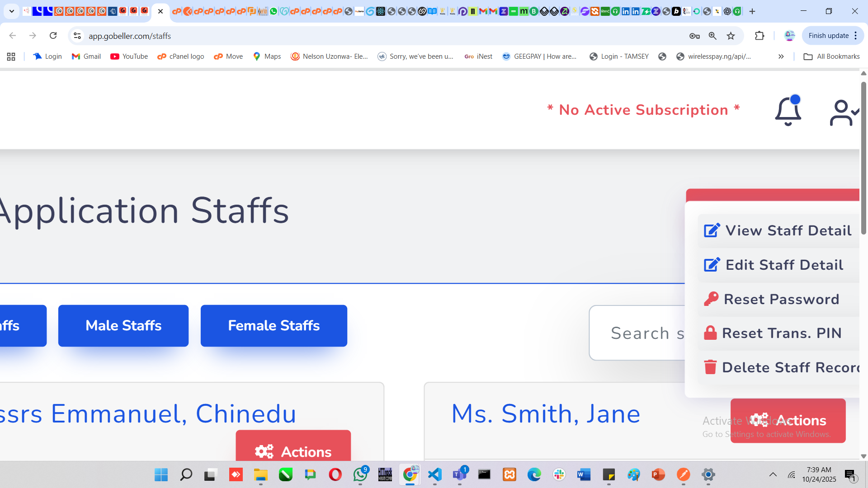Show hidden system tray icons chevron
The width and height of the screenshot is (868, 488).
point(773,474)
